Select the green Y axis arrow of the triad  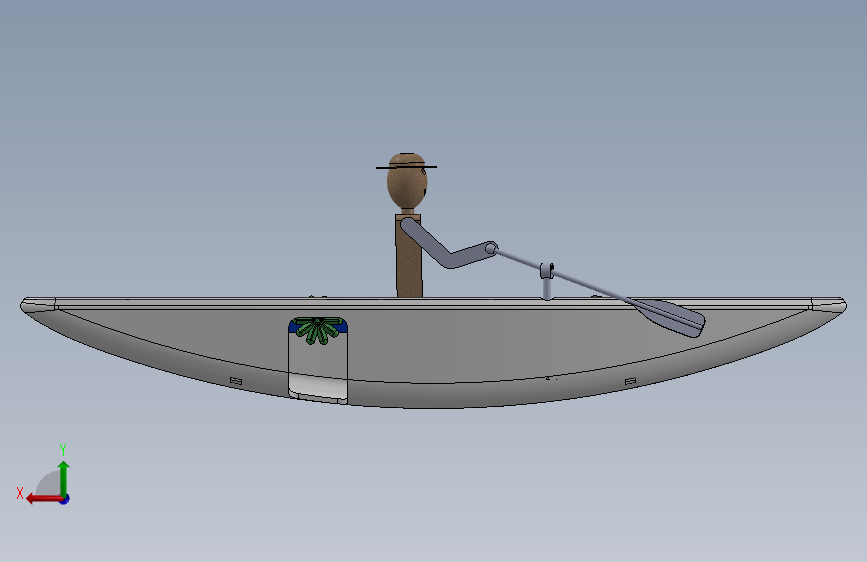tap(64, 477)
